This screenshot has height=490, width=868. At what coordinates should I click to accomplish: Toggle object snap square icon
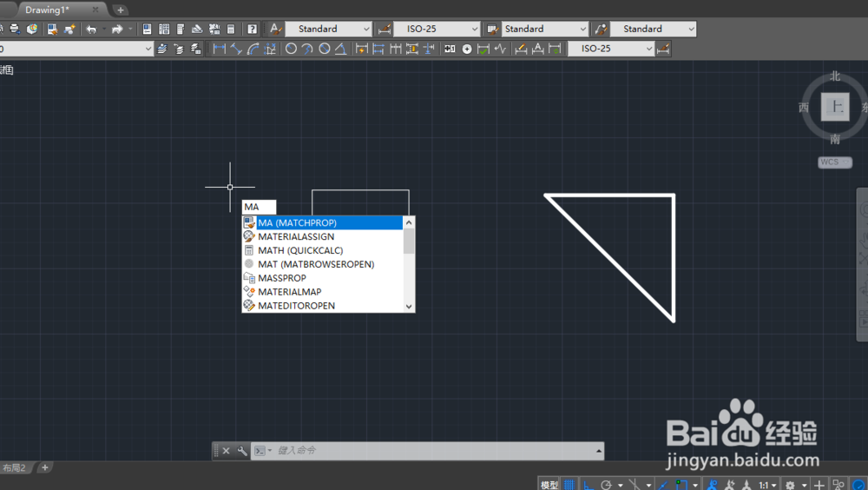(681, 485)
